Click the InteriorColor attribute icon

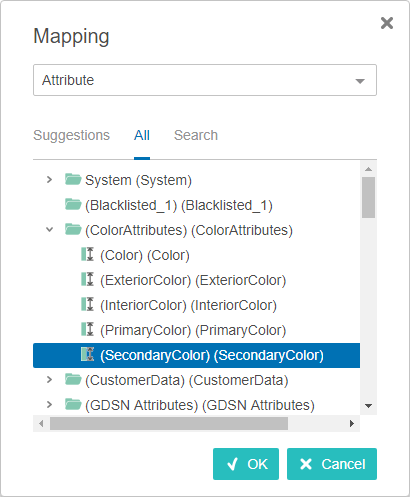pos(88,304)
